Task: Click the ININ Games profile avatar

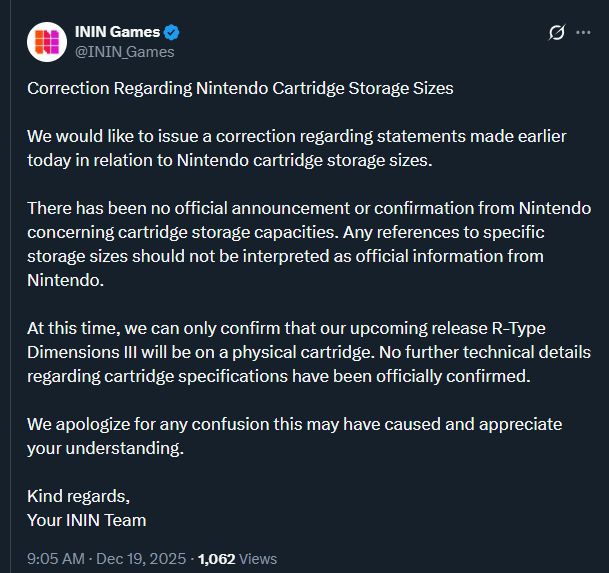Action: click(46, 41)
